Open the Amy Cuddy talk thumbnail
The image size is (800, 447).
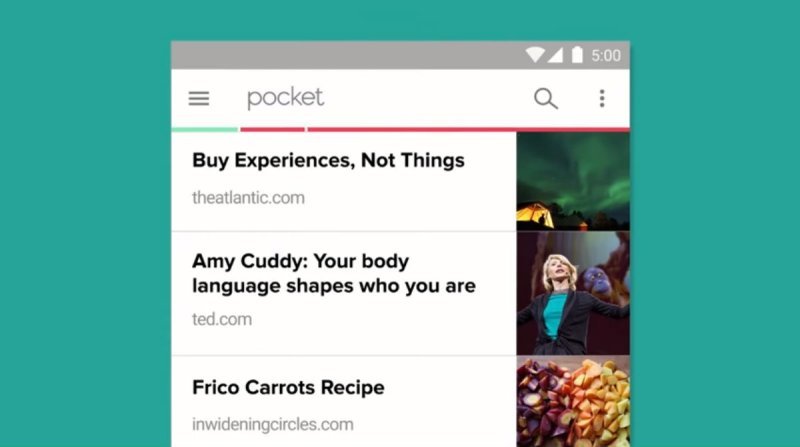click(573, 293)
